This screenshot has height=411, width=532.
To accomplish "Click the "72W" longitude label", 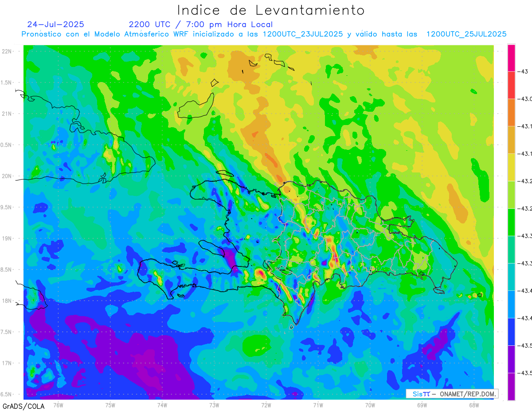I will pyautogui.click(x=266, y=405).
